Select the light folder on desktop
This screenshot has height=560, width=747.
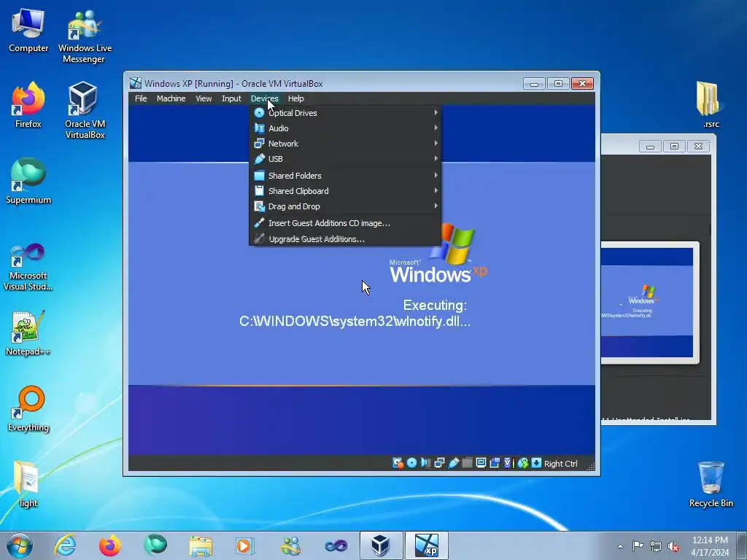tap(28, 485)
